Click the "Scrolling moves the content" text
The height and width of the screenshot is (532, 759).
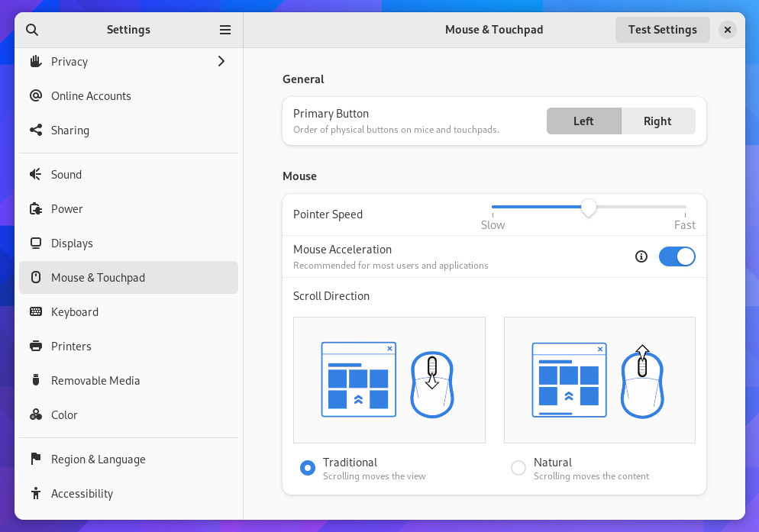[591, 476]
